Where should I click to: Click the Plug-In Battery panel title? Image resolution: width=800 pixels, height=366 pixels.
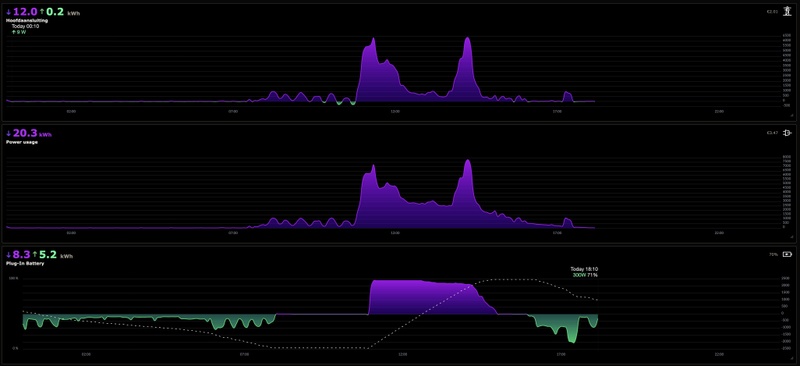coord(25,263)
